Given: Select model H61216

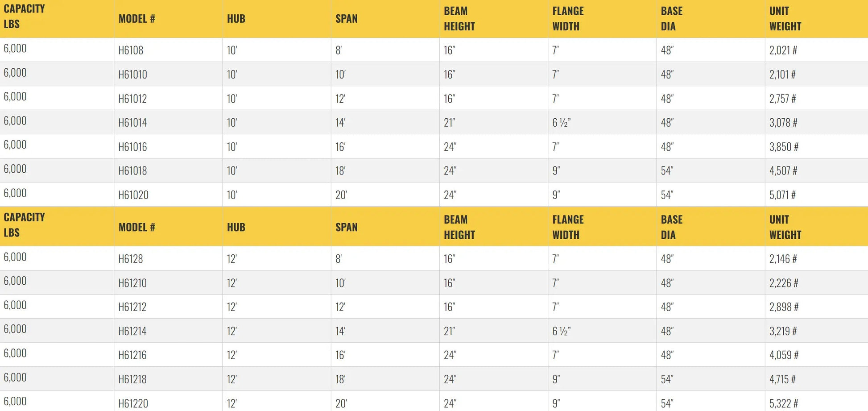Looking at the screenshot, I should (132, 355).
